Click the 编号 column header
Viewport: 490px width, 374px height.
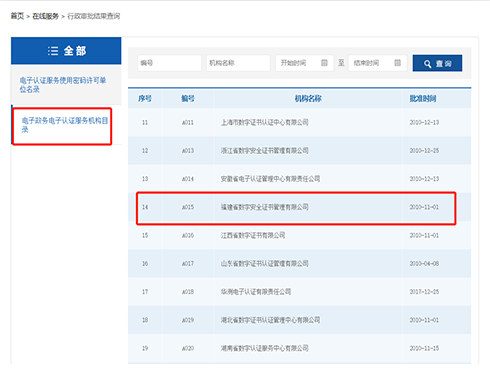coord(188,98)
